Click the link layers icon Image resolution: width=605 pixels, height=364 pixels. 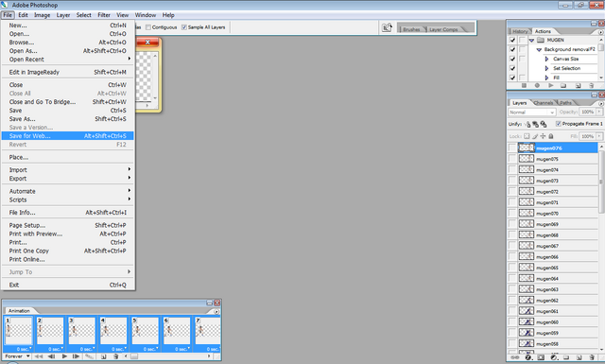[x=515, y=357]
